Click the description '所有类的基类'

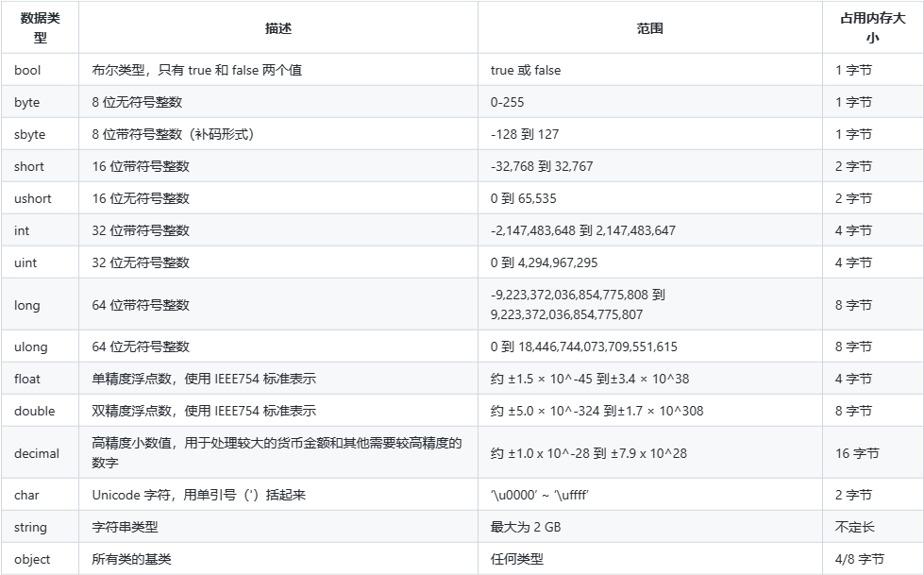(x=131, y=559)
